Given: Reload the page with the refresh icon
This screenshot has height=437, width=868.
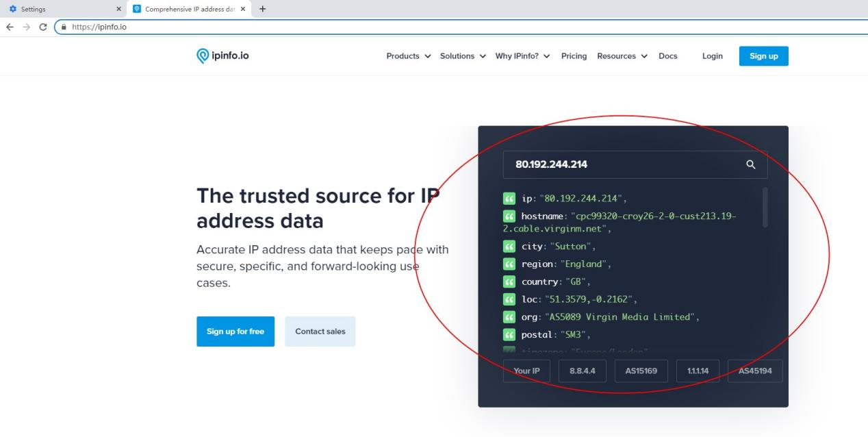Looking at the screenshot, I should point(43,27).
